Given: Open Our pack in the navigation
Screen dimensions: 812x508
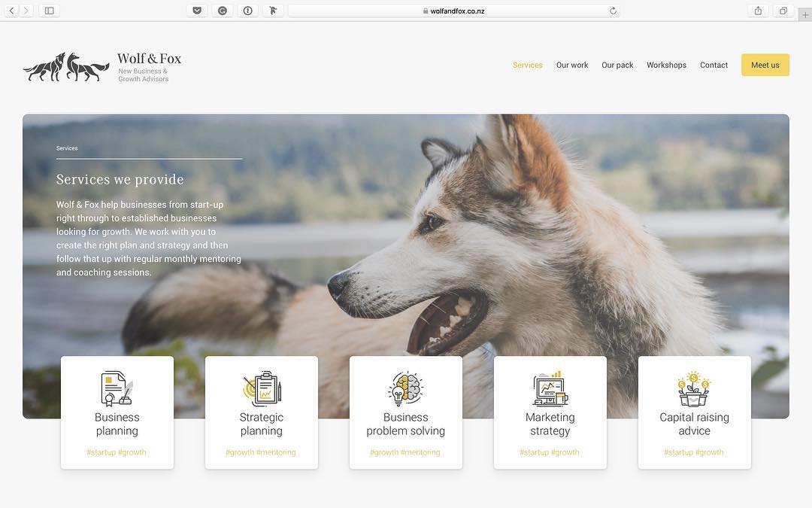Looking at the screenshot, I should pos(617,65).
